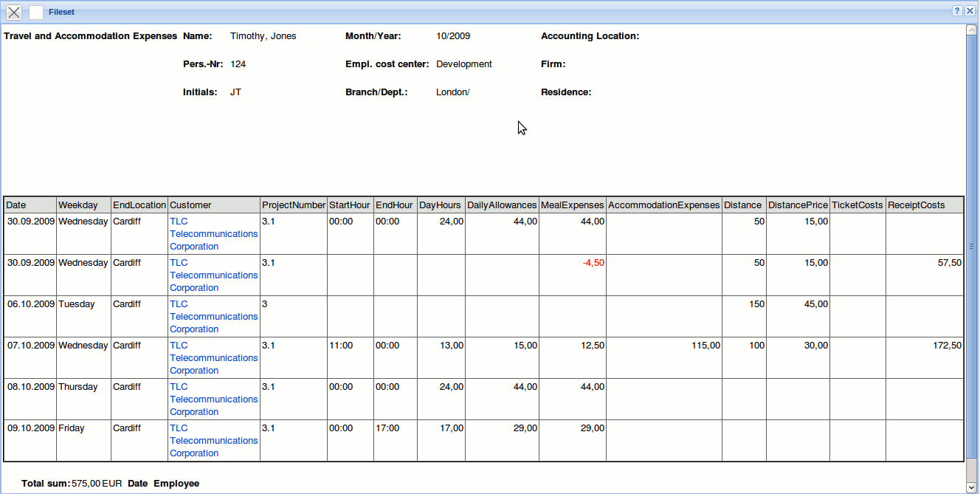Open TLC Telecommunications link in 09.10.2009 row
The width and height of the screenshot is (980, 494).
click(213, 440)
